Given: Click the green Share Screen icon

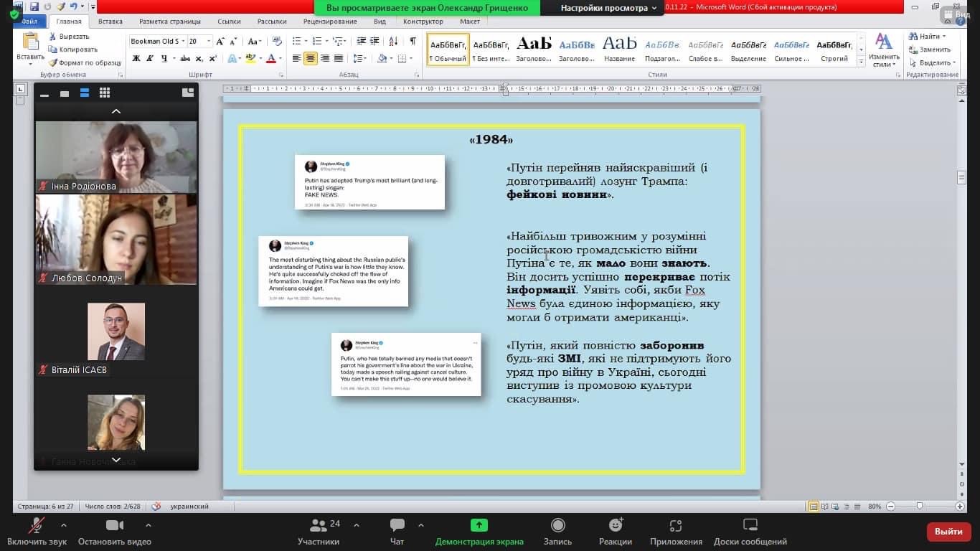Looking at the screenshot, I should click(x=479, y=526).
